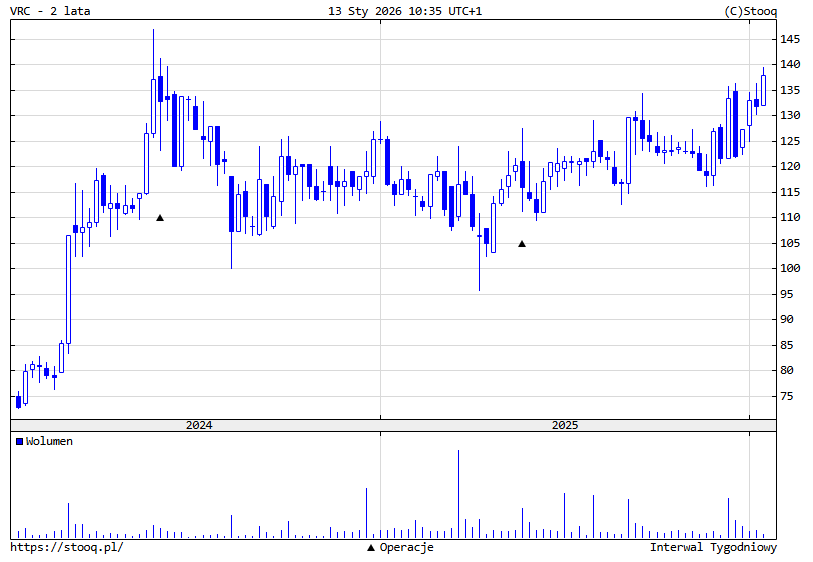Click the highest candle wick peak near 147
The height and width of the screenshot is (562, 813).
(x=153, y=32)
